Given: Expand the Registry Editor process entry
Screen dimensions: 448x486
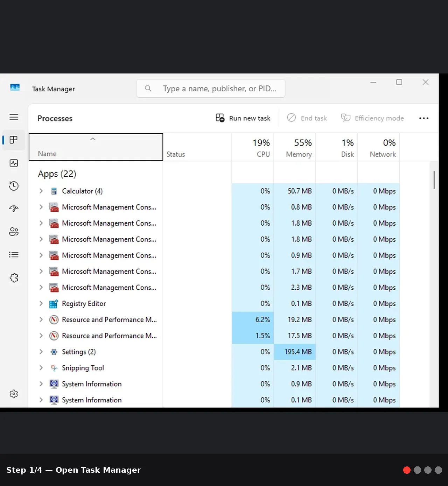Looking at the screenshot, I should (x=41, y=303).
